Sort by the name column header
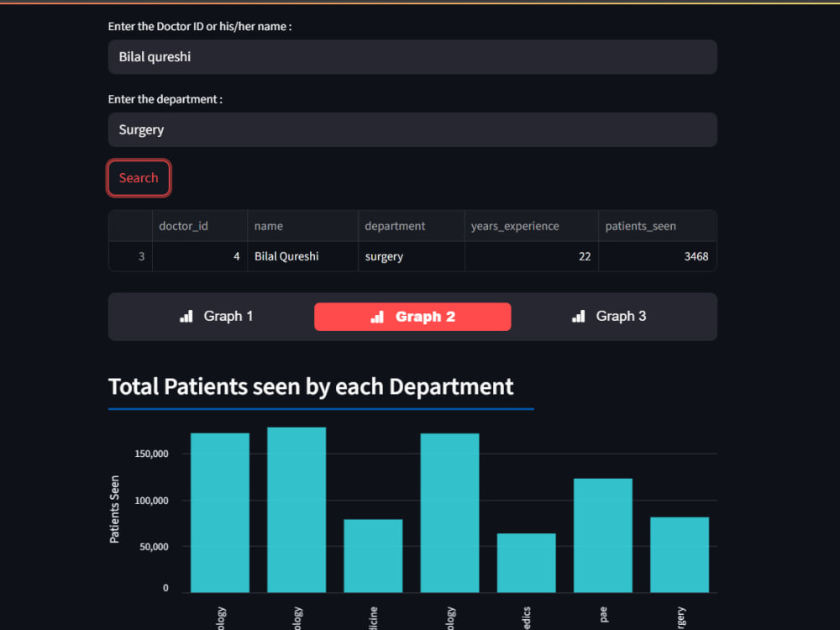This screenshot has height=630, width=840. click(x=302, y=226)
